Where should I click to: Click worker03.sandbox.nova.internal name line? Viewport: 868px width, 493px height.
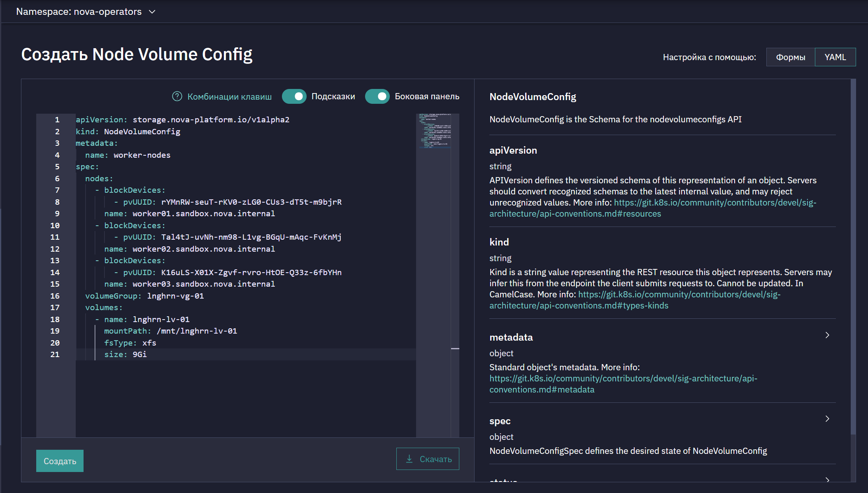[x=189, y=284]
